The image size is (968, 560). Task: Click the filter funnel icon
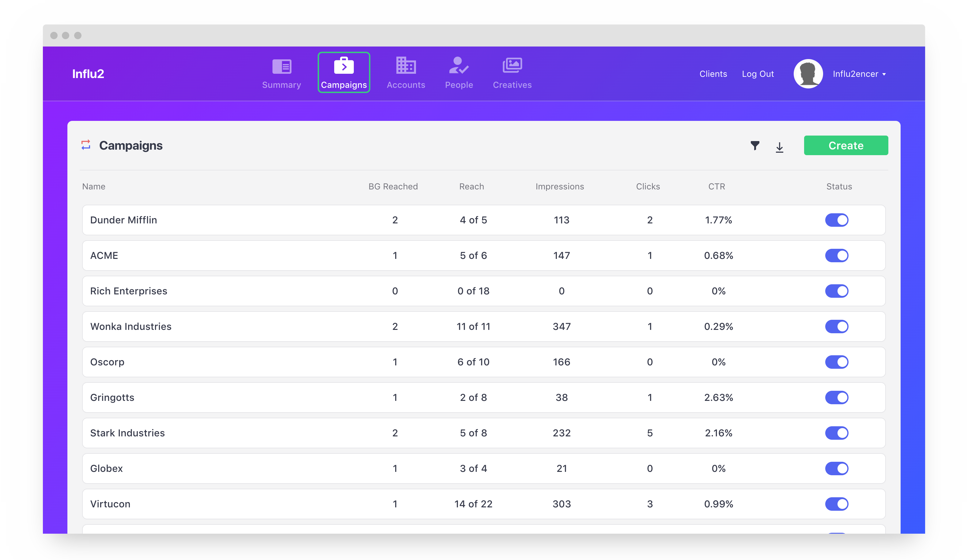click(755, 145)
